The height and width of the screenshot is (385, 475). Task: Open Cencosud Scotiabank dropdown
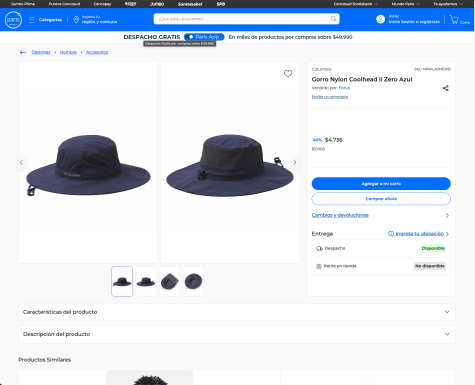pyautogui.click(x=356, y=4)
